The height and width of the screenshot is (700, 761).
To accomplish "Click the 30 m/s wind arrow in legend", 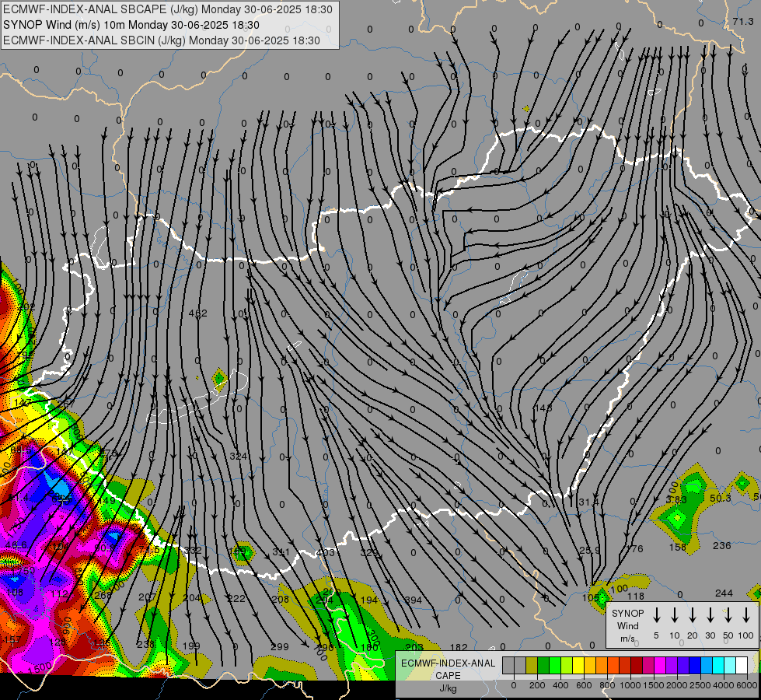I will click(710, 615).
